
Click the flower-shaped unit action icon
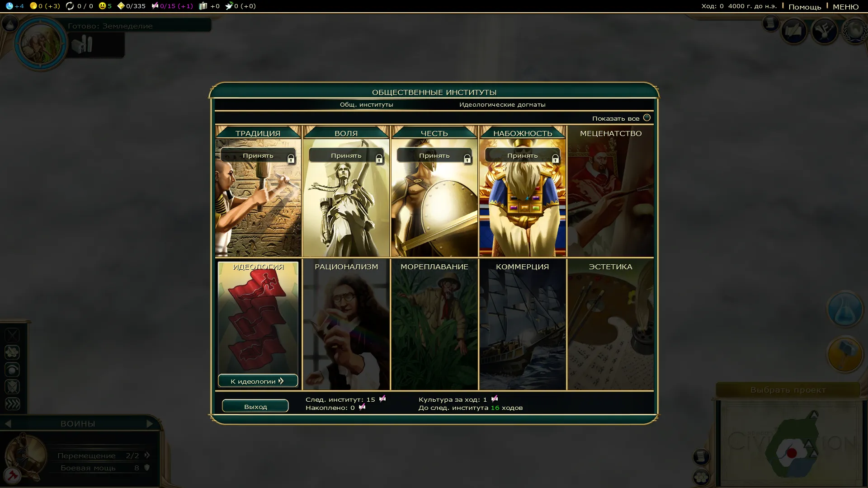[x=12, y=352]
